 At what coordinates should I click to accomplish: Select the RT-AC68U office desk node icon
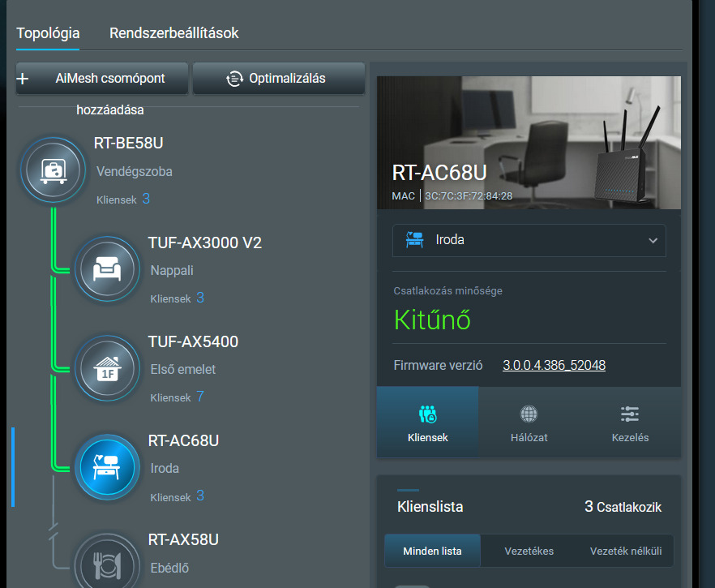(107, 466)
